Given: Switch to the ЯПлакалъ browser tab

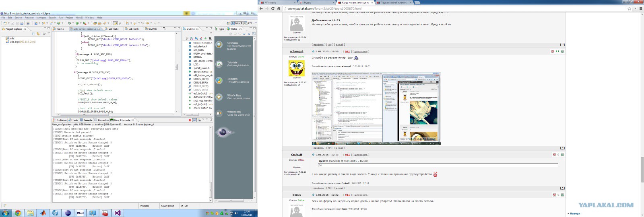Looking at the screenshot, I should pos(278,2).
